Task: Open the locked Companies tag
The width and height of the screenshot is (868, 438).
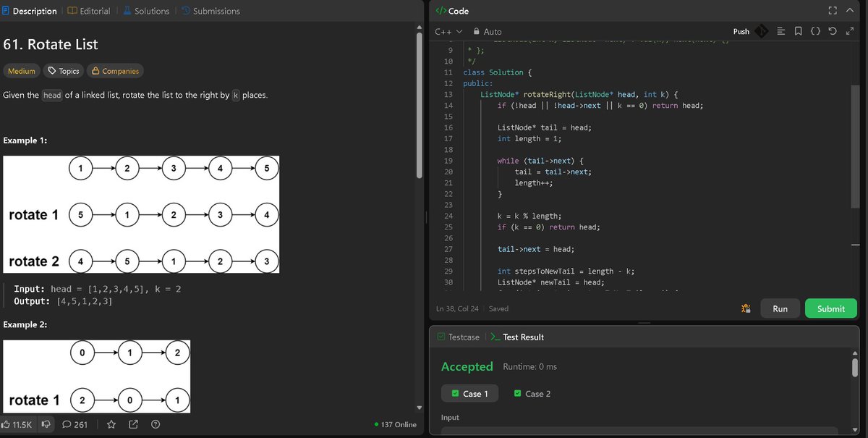Action: (x=115, y=71)
